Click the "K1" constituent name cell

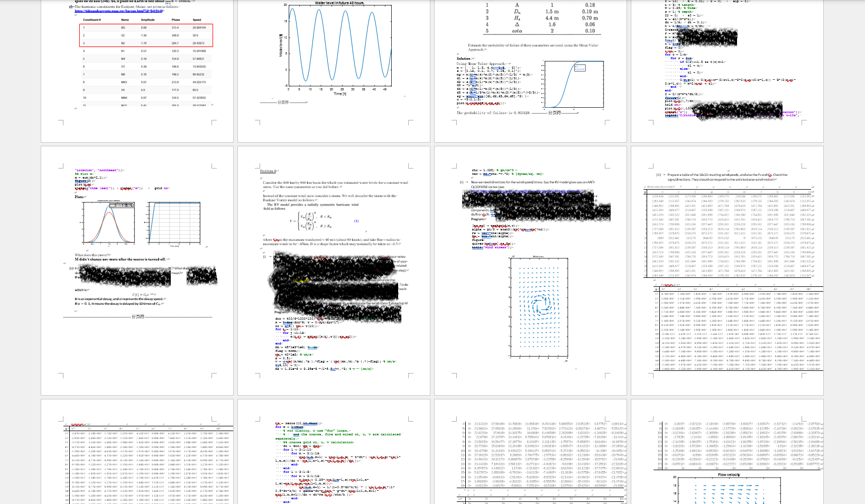coord(123,51)
